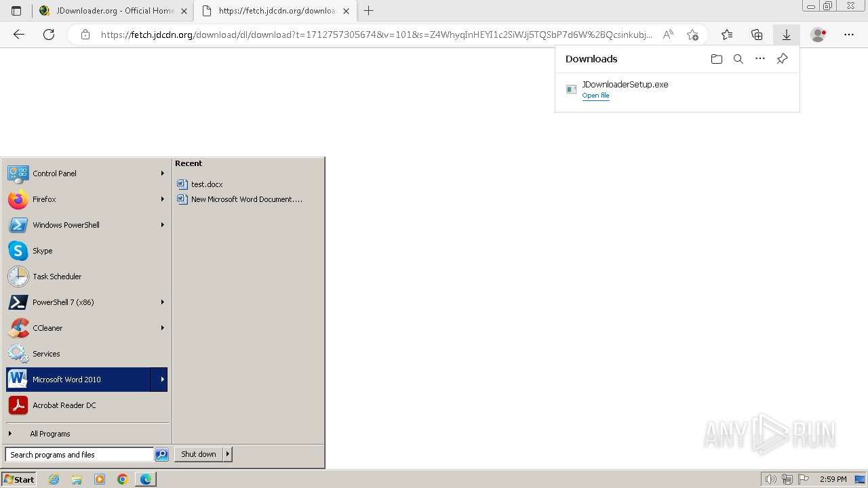This screenshot has height=488, width=868.
Task: Click the address bar URL
Action: (376, 35)
